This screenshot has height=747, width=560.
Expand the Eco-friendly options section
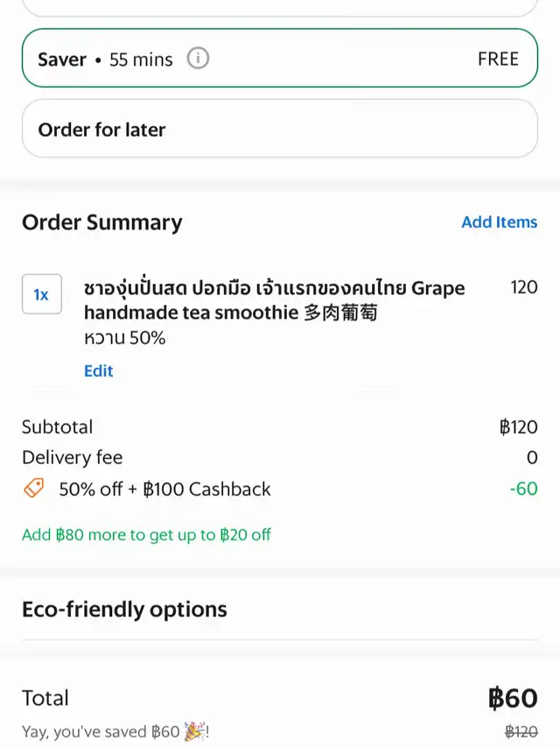point(124,610)
